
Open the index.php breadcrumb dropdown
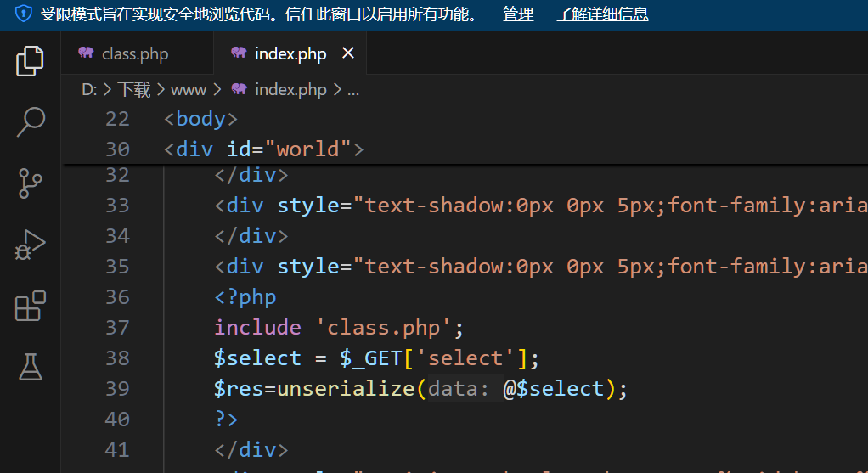(x=290, y=89)
